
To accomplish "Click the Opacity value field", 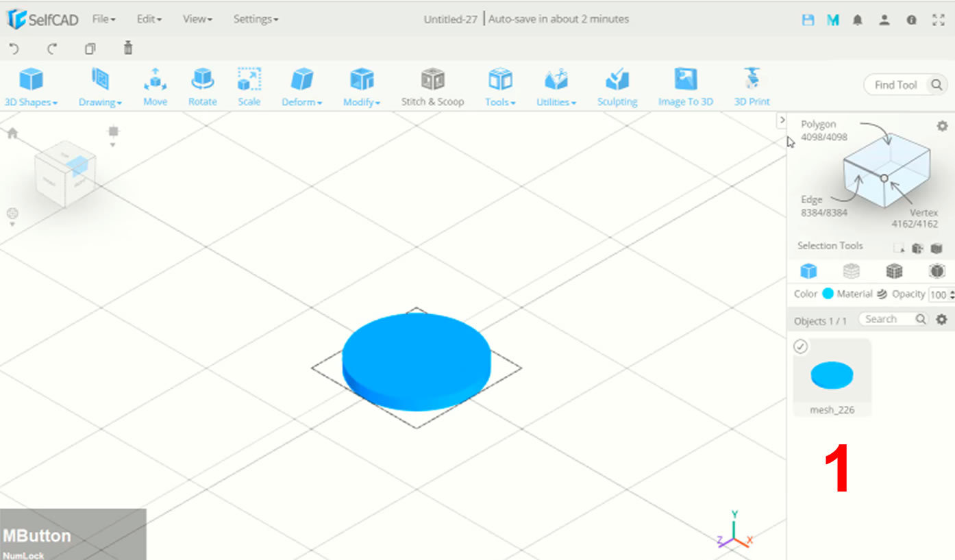I will pos(937,294).
